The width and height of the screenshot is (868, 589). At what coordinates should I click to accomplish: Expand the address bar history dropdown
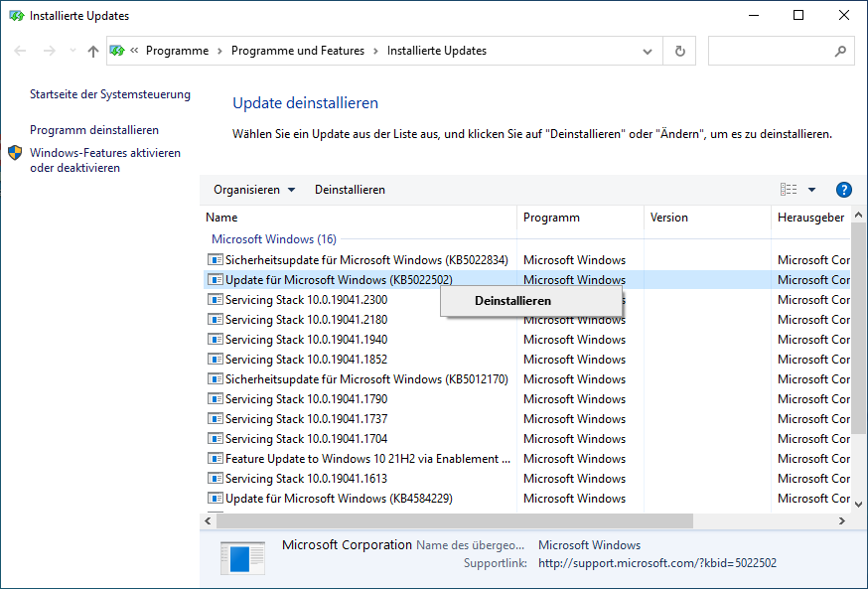[x=648, y=52]
